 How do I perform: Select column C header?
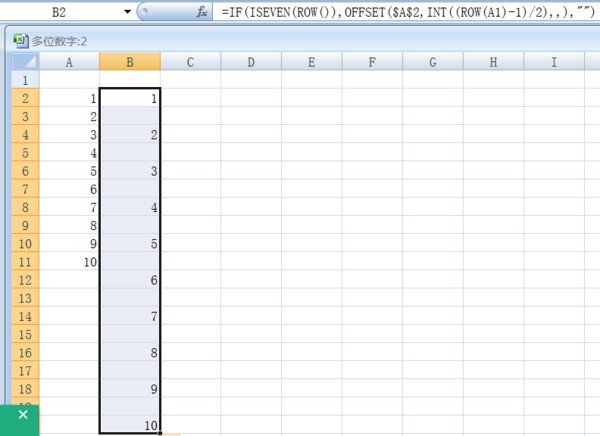pyautogui.click(x=191, y=62)
